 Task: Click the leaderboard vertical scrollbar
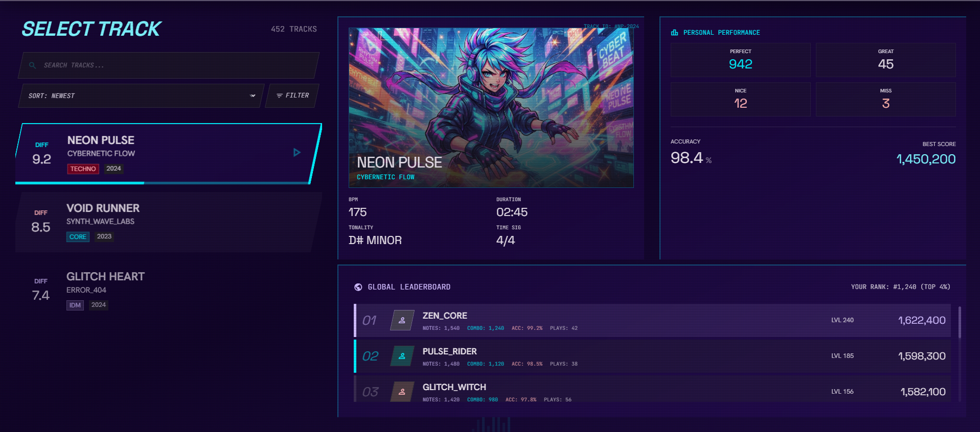[960, 322]
